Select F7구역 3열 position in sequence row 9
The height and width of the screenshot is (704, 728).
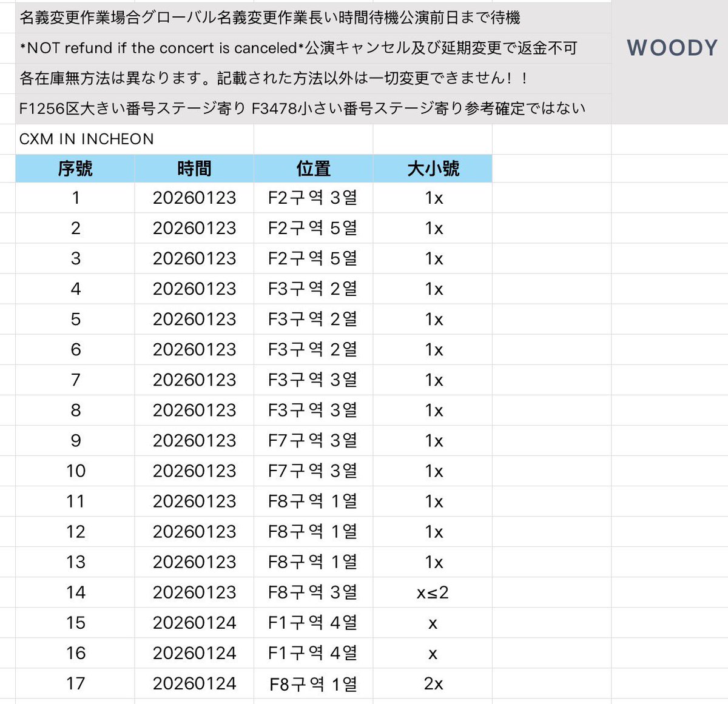(x=313, y=440)
